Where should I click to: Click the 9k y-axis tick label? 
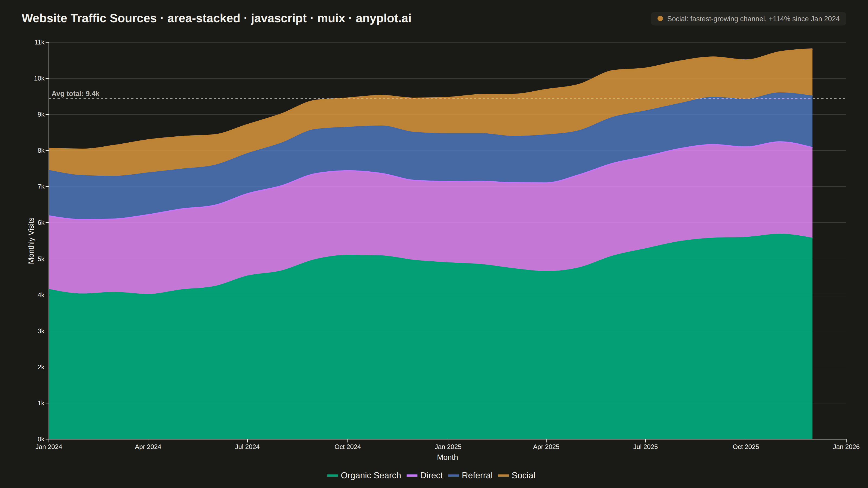41,114
